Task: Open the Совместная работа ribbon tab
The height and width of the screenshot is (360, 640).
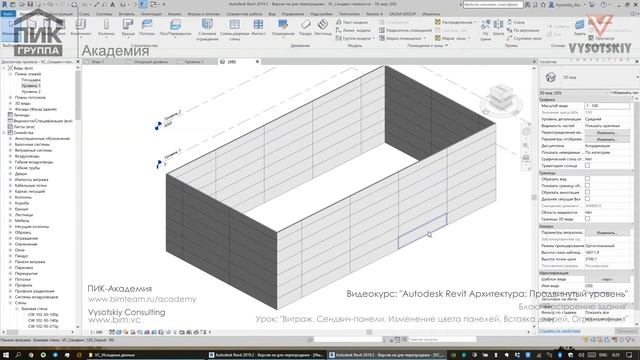Action: pos(244,13)
